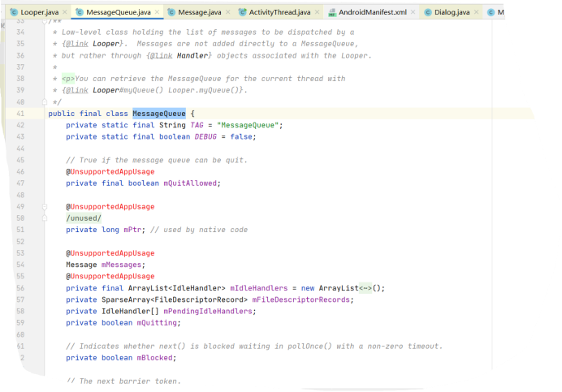Click the mQuitAllowed field name

190,183
